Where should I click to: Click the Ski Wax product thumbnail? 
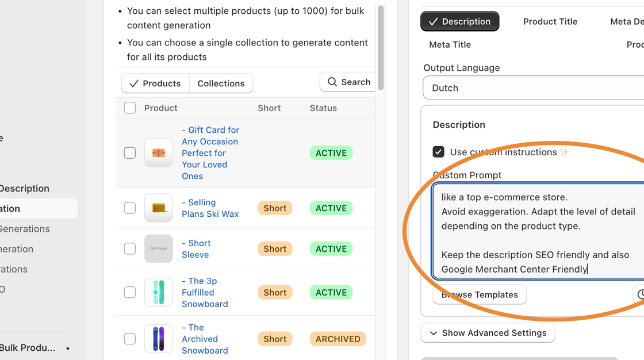click(159, 208)
